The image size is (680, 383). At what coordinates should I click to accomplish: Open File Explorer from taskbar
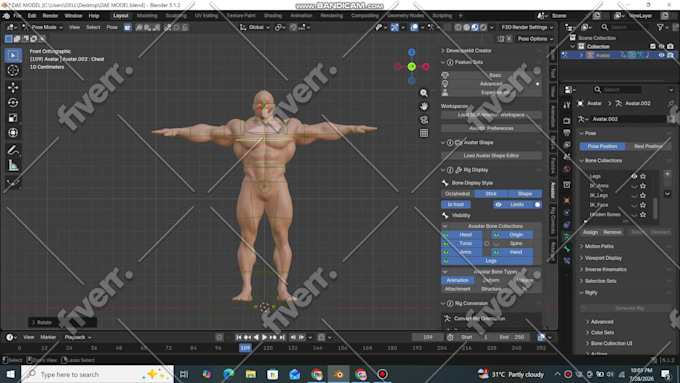coord(250,374)
